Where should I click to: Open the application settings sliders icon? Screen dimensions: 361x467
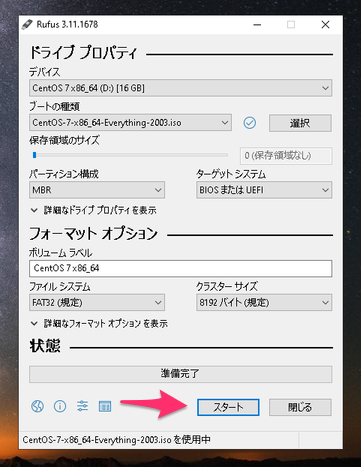pyautogui.click(x=82, y=406)
